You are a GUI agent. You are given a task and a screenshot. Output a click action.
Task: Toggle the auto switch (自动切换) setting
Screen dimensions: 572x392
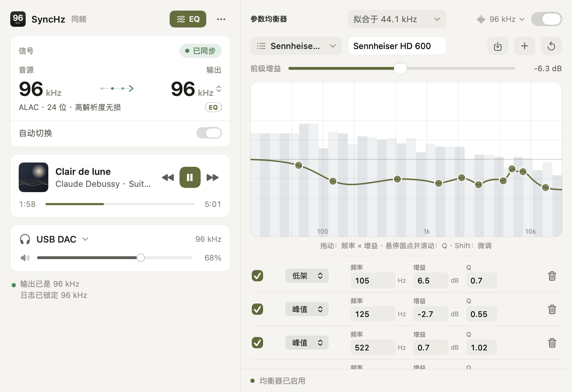[209, 133]
